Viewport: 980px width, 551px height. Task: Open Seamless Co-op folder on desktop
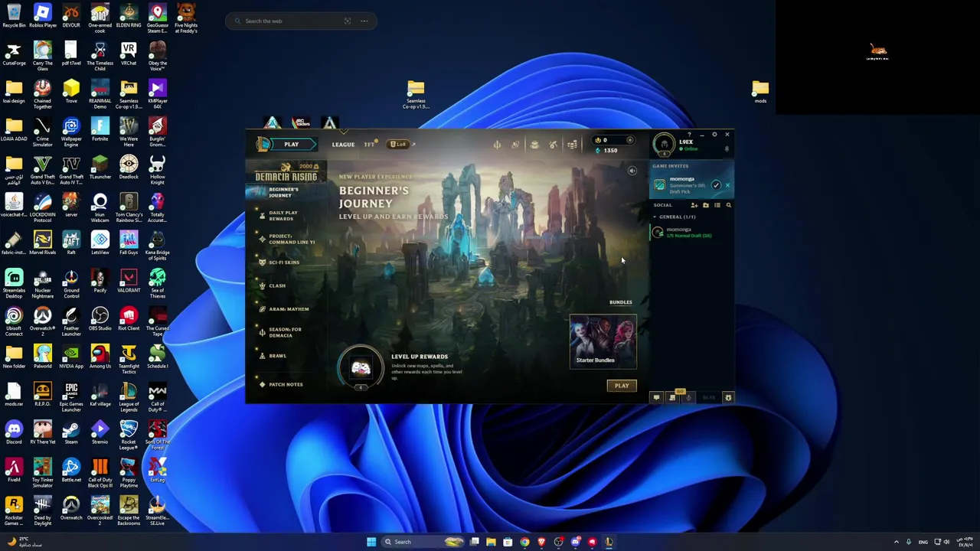[416, 94]
